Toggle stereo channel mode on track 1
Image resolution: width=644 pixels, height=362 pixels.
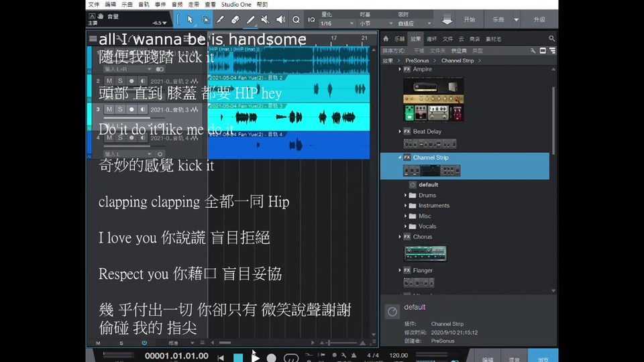pyautogui.click(x=160, y=69)
